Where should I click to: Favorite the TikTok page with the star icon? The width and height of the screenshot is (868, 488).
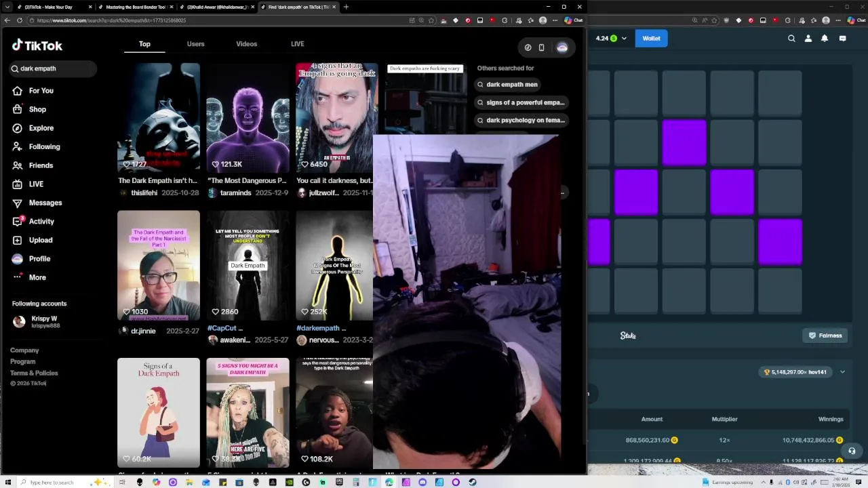point(431,20)
